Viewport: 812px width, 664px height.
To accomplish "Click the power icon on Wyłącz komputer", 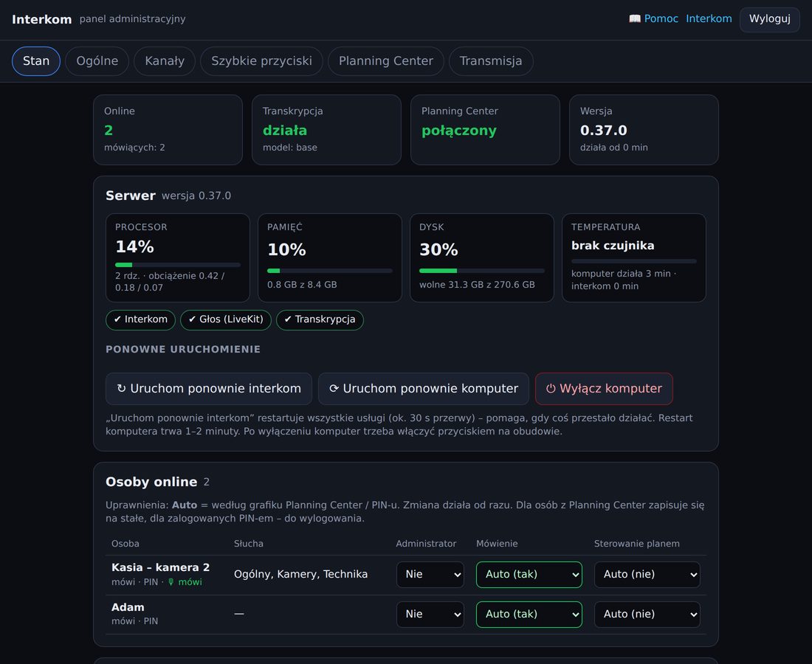I will pos(551,388).
